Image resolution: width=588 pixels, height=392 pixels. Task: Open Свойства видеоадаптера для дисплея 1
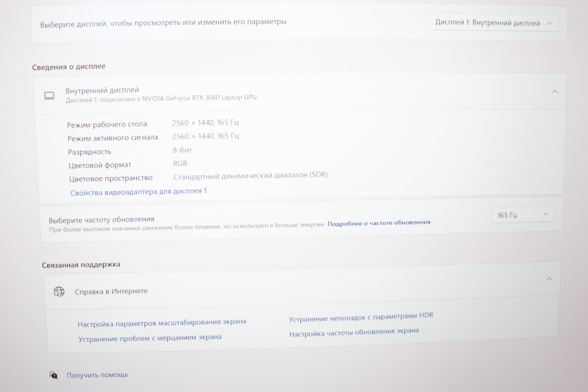138,192
